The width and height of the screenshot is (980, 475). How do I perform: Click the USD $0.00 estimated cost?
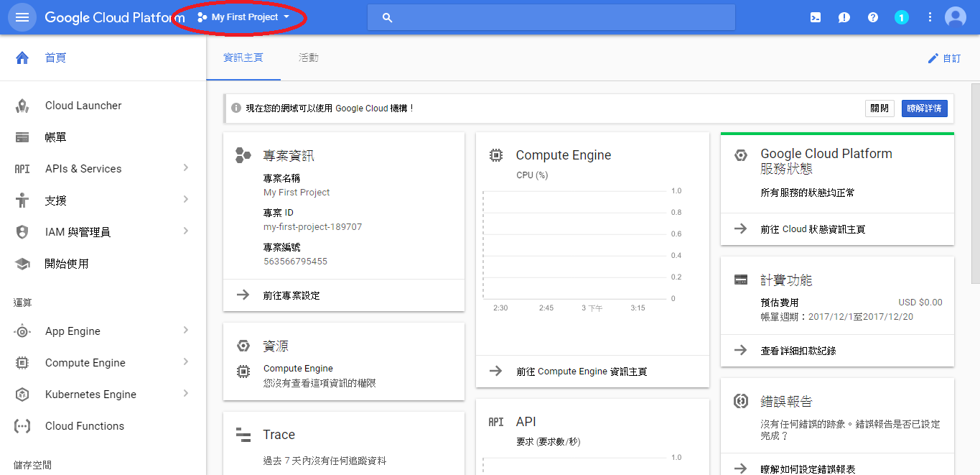[x=920, y=303]
